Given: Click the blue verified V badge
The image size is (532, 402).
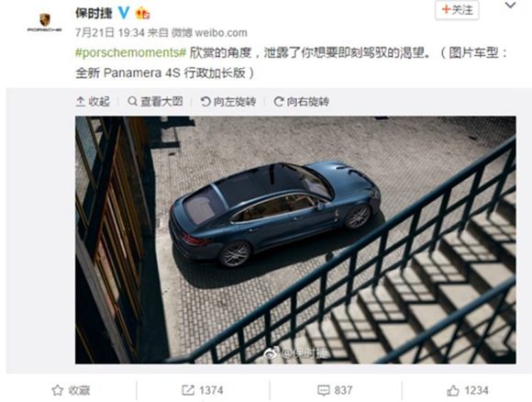Looking at the screenshot, I should 124,13.
